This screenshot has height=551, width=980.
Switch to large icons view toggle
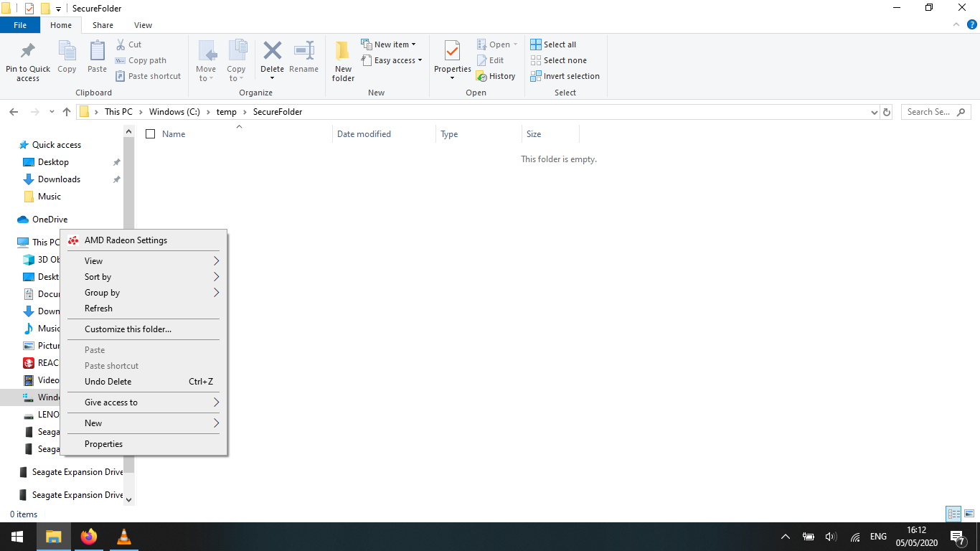tap(969, 514)
